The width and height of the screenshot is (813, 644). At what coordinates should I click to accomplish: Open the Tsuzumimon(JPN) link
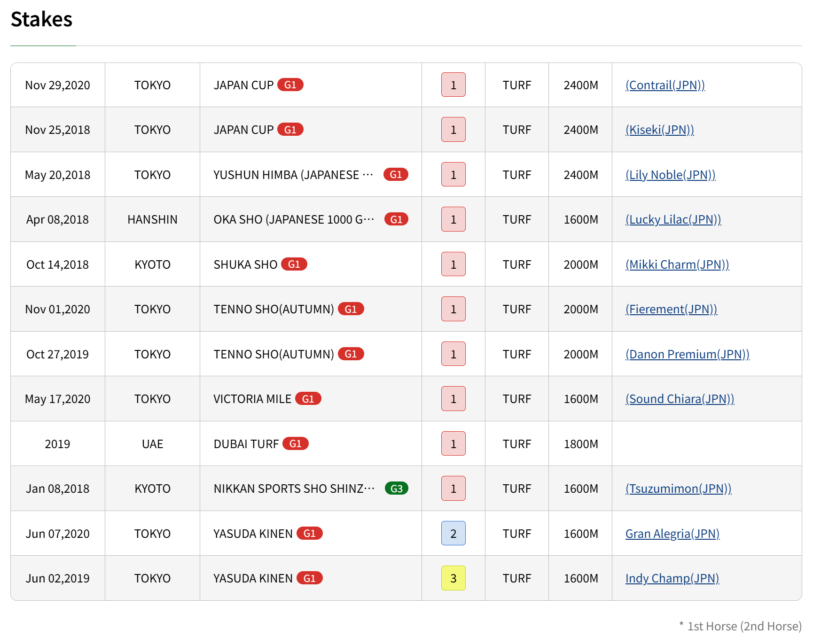678,489
